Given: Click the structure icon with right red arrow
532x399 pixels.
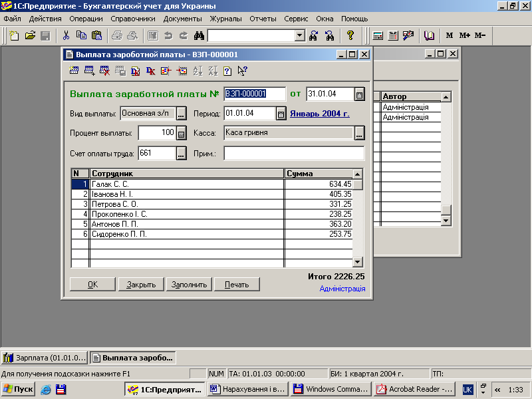Looking at the screenshot, I should pyautogui.click(x=182, y=70).
